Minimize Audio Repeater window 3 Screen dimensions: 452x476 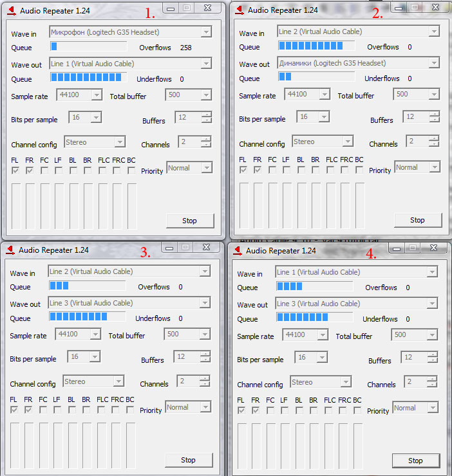[x=169, y=247]
